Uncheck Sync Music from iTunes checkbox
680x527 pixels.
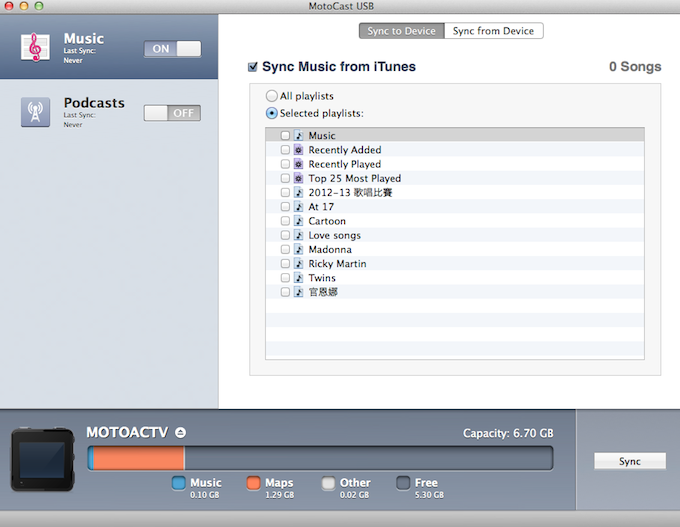pyautogui.click(x=253, y=67)
